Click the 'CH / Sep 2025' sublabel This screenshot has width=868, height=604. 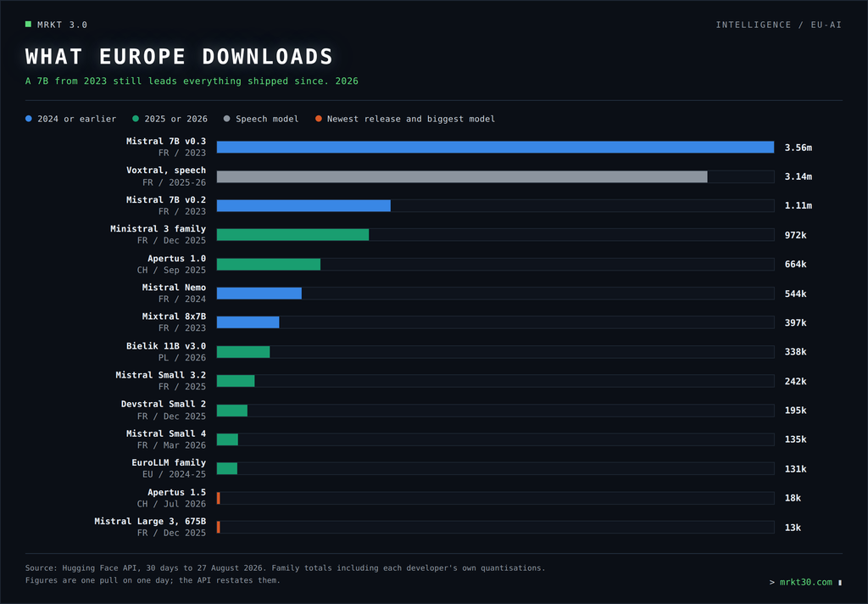coord(171,270)
